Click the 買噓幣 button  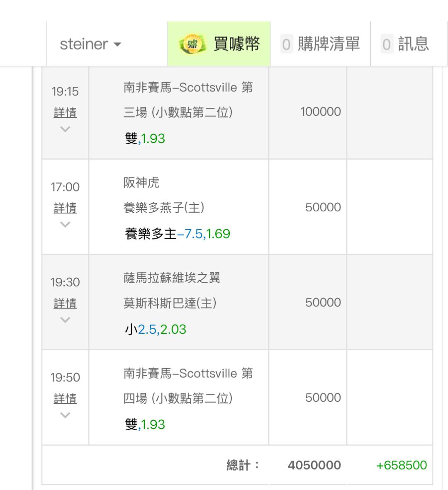[236, 44]
